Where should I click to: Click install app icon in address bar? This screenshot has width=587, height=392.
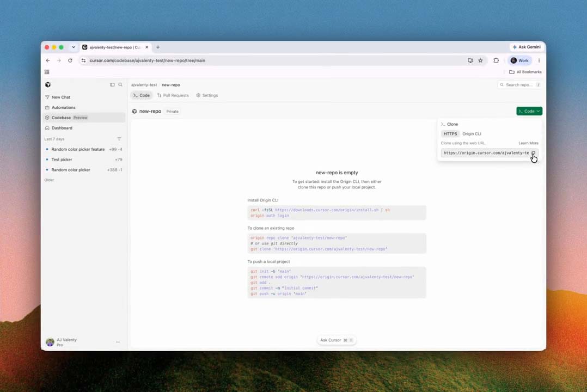point(470,60)
